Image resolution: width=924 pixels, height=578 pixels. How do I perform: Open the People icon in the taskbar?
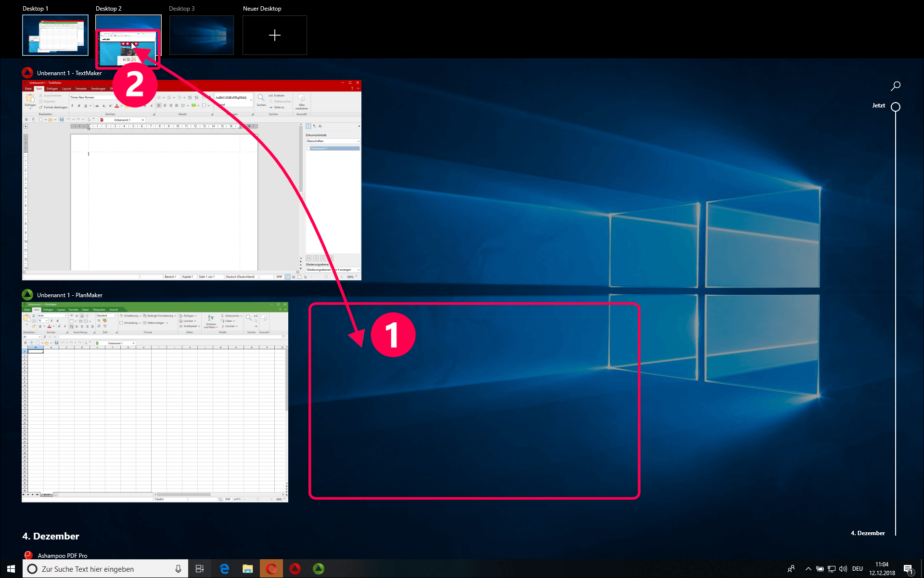pyautogui.click(x=791, y=569)
